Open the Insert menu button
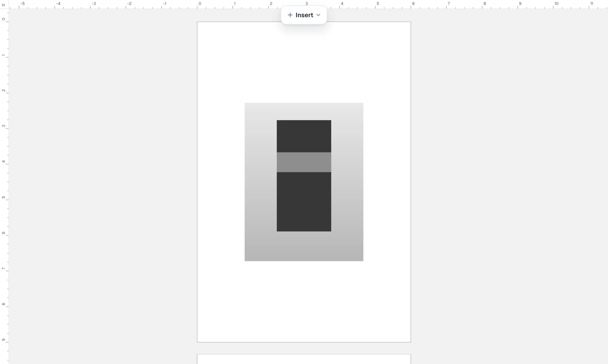The width and height of the screenshot is (608, 364). (x=304, y=15)
